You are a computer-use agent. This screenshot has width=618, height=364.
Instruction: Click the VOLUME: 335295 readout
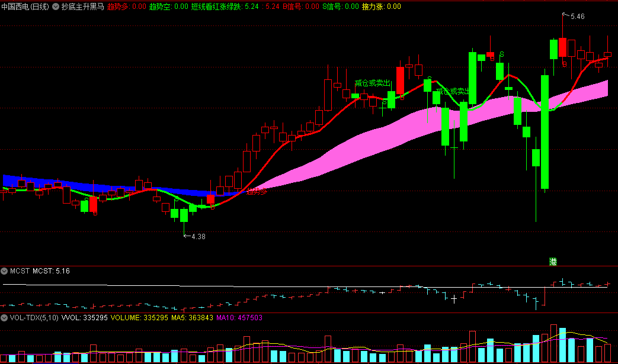139,318
